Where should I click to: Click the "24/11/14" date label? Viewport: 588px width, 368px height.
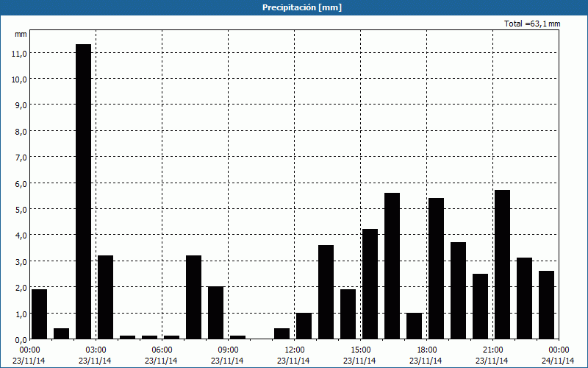558,361
